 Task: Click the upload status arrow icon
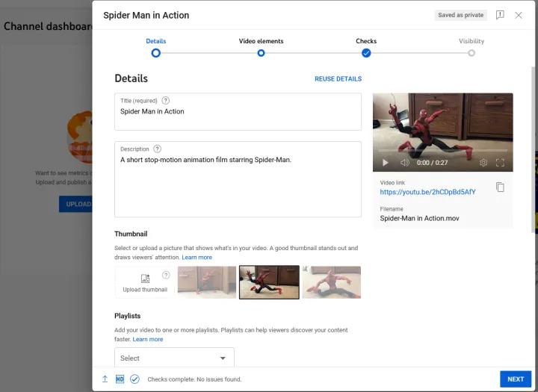[x=105, y=379]
